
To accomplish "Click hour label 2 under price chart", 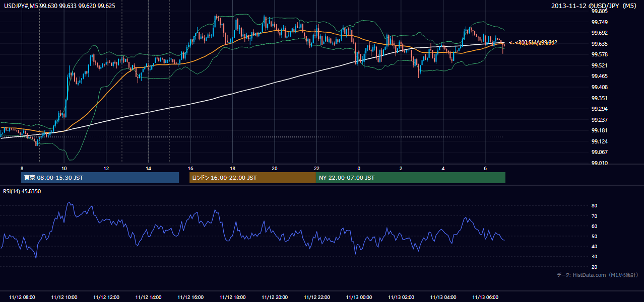I will point(401,168).
